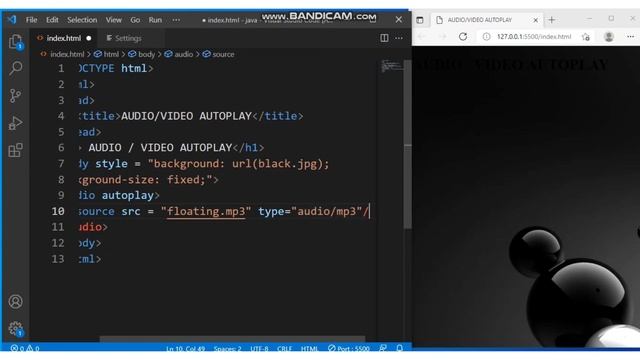Image resolution: width=640 pixels, height=360 pixels.
Task: Switch to the index.html editor tab
Action: 64,38
